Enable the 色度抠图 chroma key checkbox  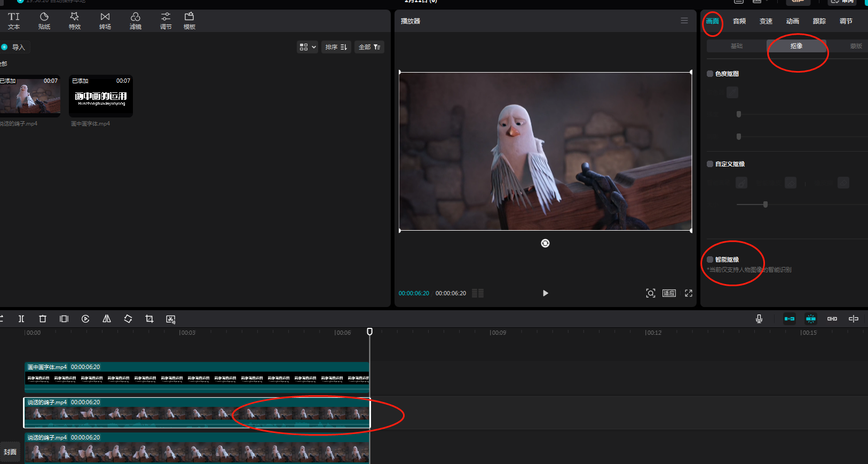(x=710, y=74)
